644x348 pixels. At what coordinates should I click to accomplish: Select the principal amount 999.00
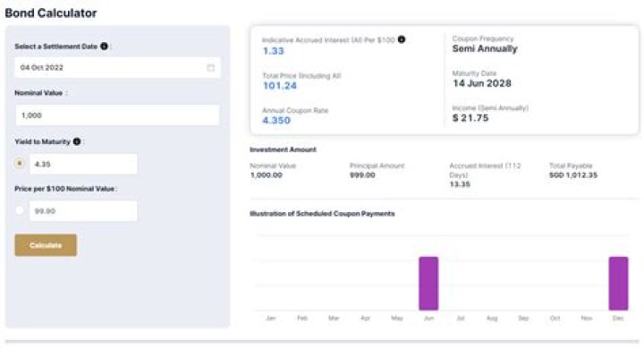(x=362, y=175)
